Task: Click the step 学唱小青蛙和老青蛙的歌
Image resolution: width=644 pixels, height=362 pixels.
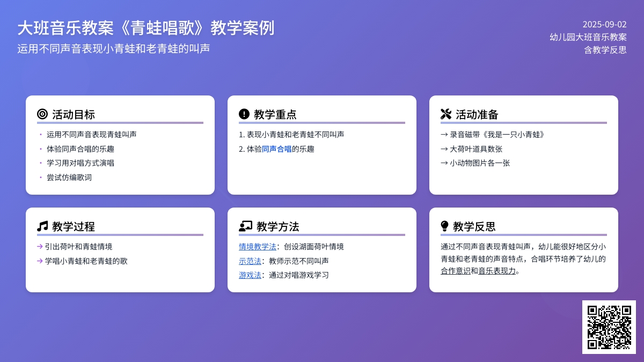Action: pos(82,261)
